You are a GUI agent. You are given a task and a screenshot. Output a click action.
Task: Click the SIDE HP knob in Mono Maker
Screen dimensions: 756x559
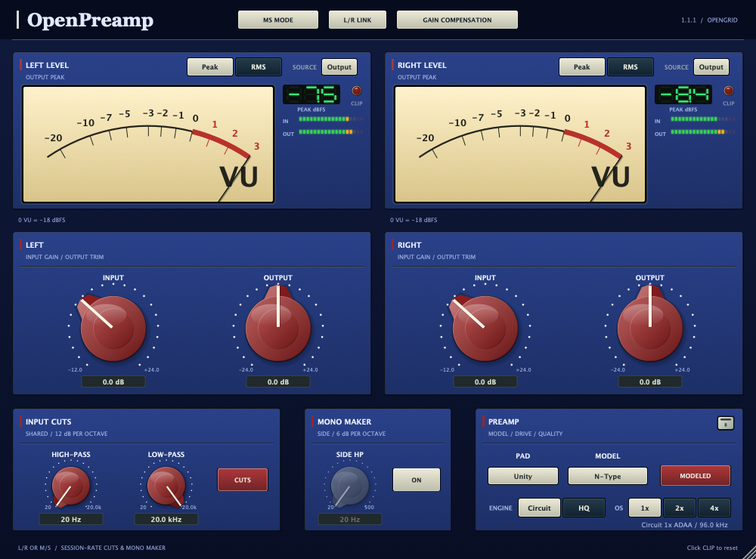point(349,486)
